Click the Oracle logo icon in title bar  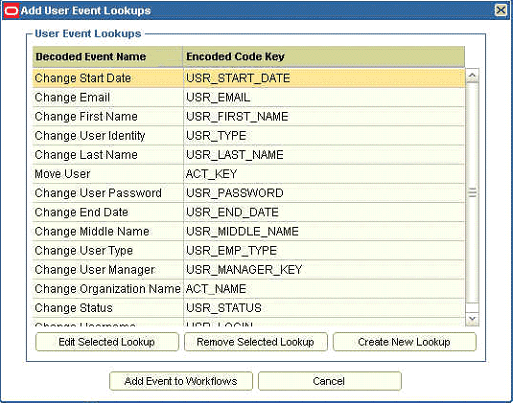tap(11, 11)
